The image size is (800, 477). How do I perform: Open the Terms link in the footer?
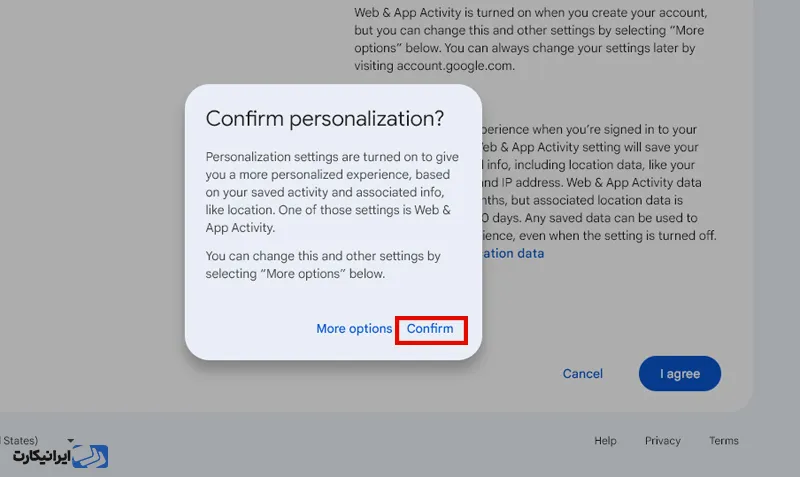(x=723, y=441)
